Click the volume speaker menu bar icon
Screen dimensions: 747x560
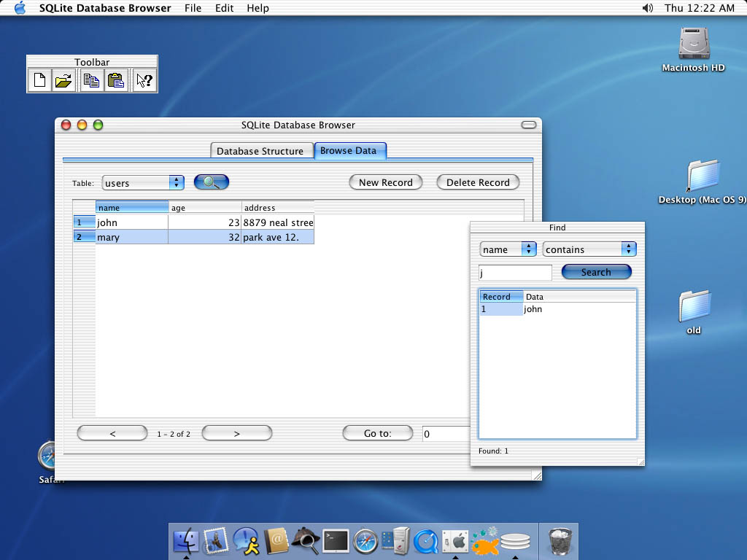coord(648,8)
